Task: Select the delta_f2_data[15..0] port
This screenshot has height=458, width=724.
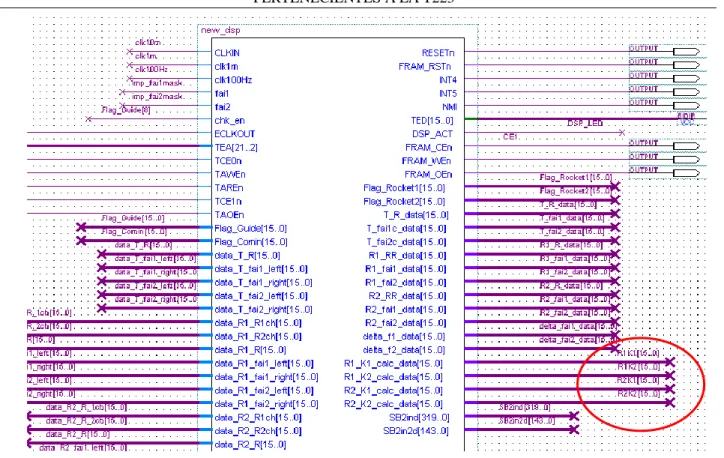Action: tap(404, 350)
